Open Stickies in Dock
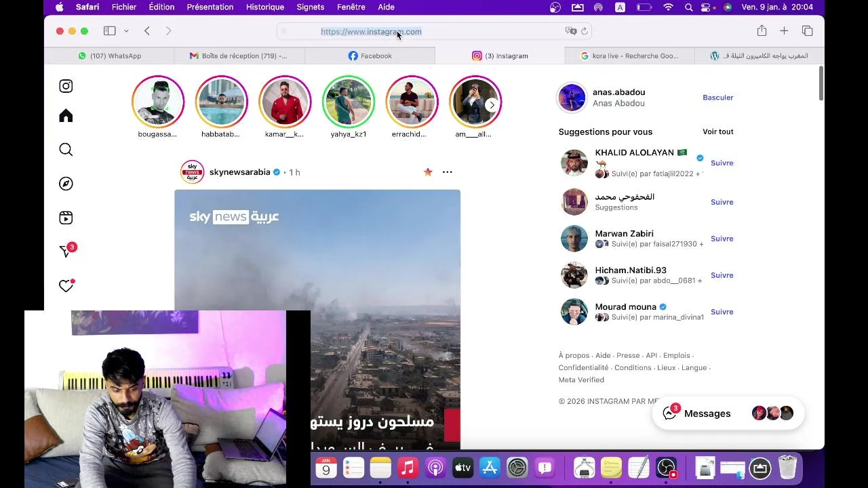 coord(611,468)
